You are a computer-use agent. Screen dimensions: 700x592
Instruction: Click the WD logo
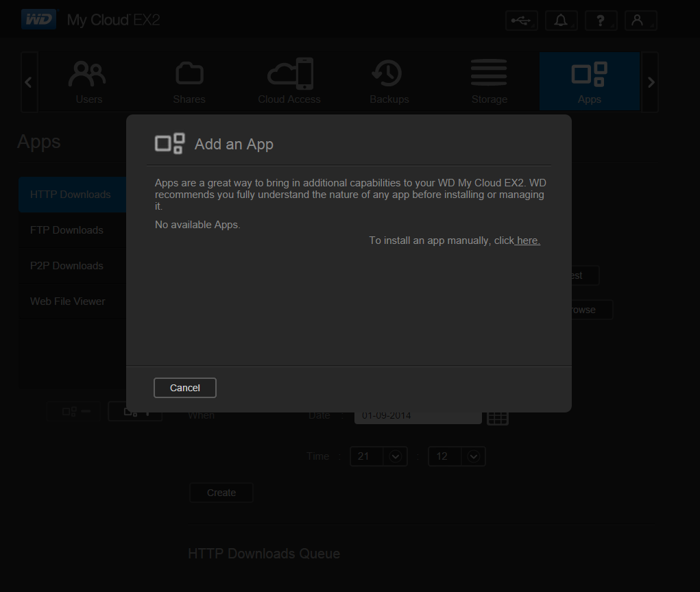pyautogui.click(x=39, y=19)
